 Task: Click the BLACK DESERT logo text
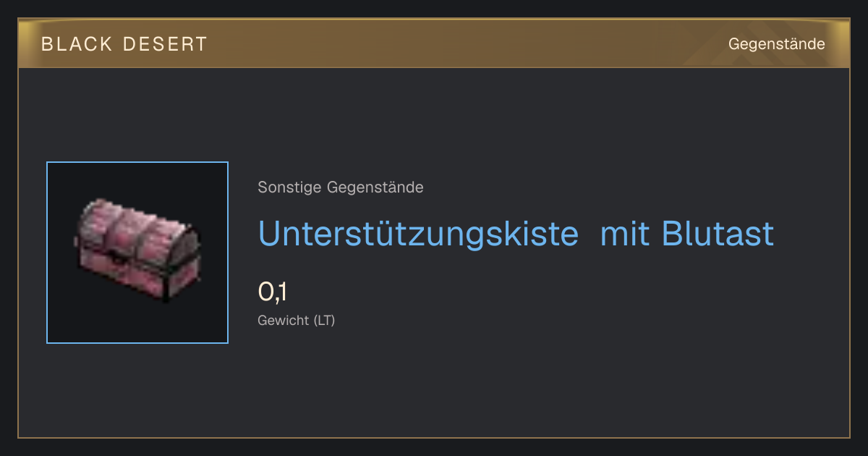click(x=124, y=44)
